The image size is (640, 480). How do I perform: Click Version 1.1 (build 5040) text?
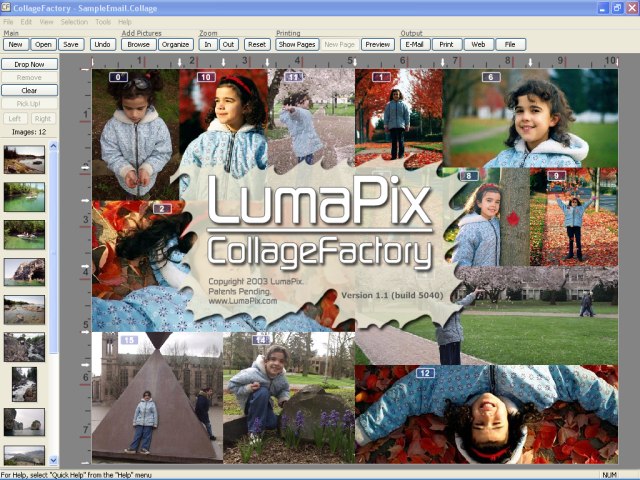click(x=392, y=295)
